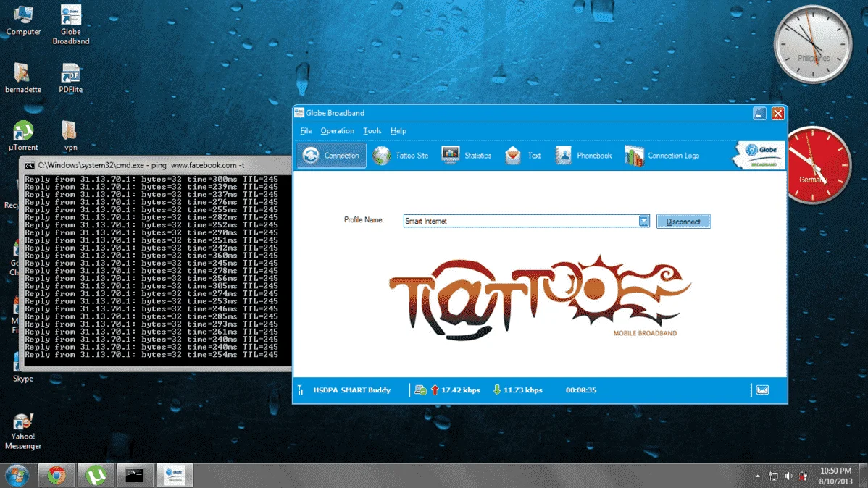Open the Windows Start menu
The image size is (868, 488).
tap(17, 475)
